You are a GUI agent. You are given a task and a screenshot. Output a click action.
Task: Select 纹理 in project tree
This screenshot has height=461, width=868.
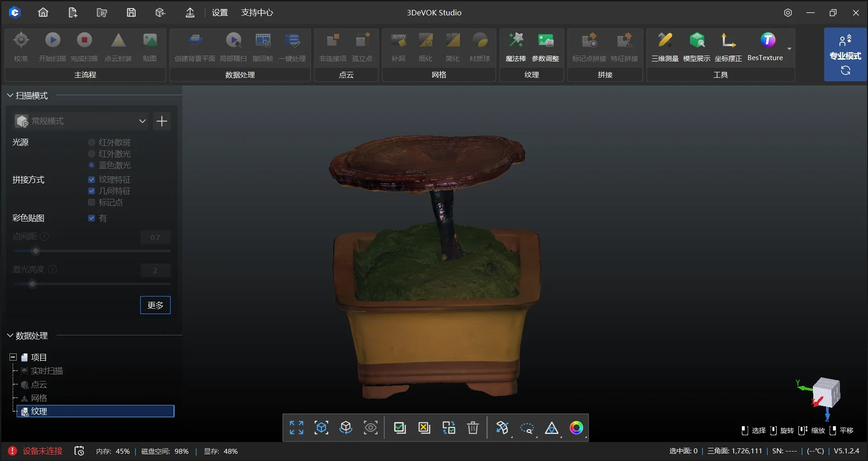pos(95,411)
